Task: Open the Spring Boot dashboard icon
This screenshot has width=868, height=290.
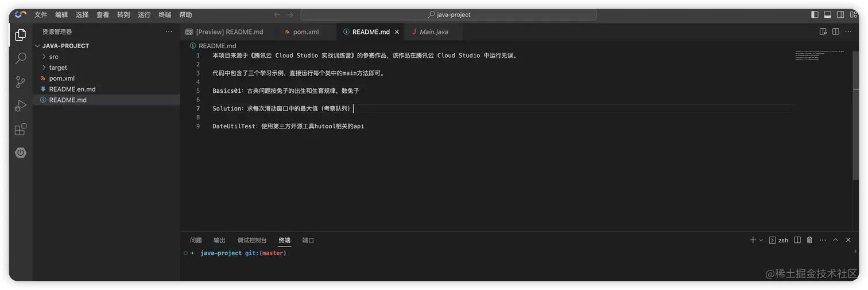Action: pyautogui.click(x=21, y=153)
